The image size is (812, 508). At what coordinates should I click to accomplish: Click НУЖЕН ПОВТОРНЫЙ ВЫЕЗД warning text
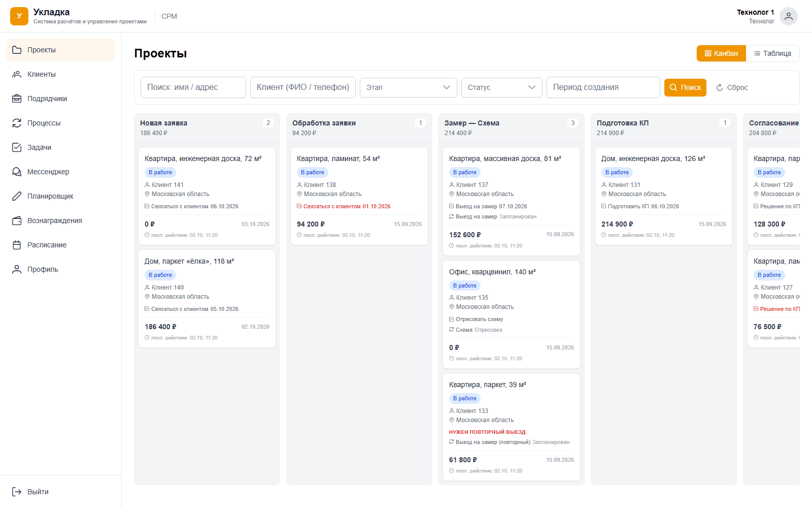[x=487, y=432]
